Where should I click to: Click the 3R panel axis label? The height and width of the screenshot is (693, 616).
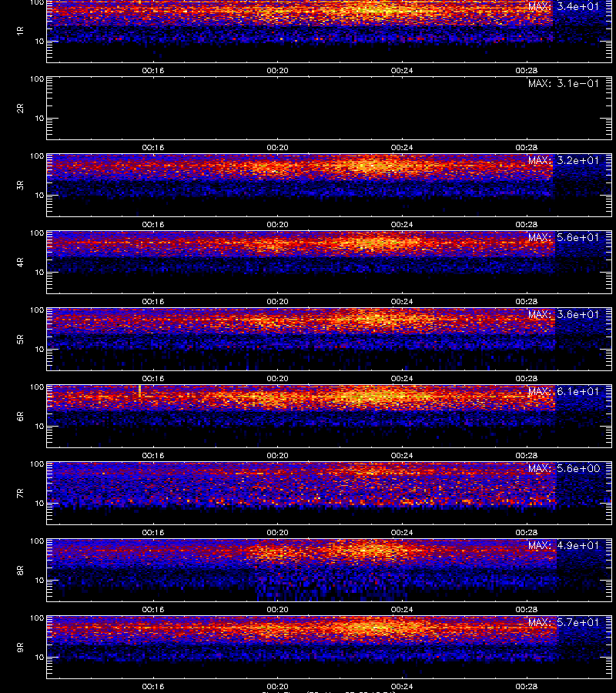tap(20, 185)
